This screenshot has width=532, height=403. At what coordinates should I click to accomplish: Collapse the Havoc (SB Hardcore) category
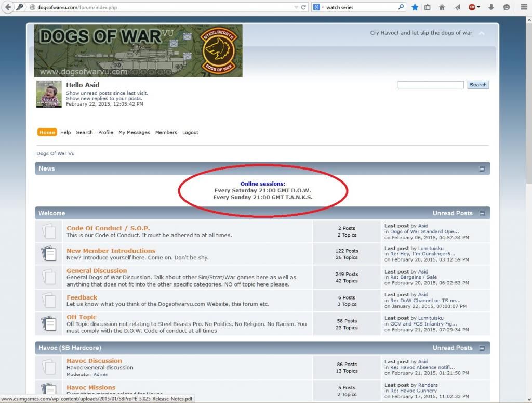[x=482, y=348]
